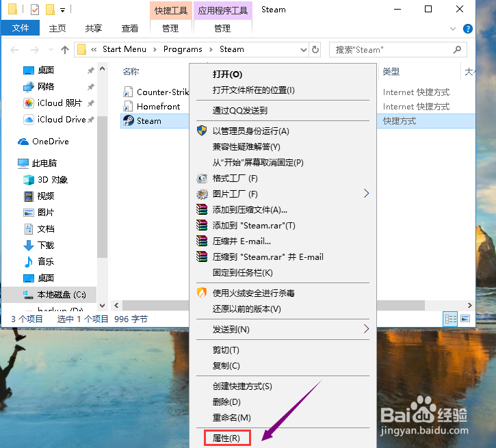Switch to large icons view in status bar
This screenshot has height=448, width=496.
click(x=465, y=319)
